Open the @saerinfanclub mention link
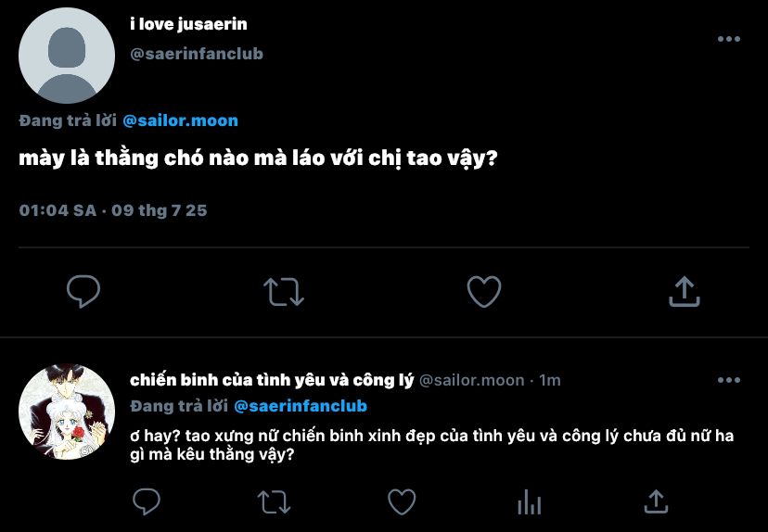This screenshot has width=768, height=532. coord(301,406)
